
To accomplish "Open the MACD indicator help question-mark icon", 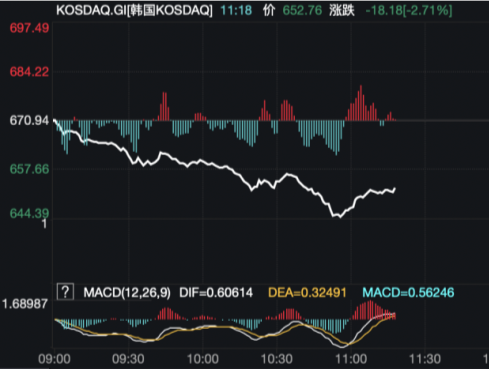I will click(65, 292).
